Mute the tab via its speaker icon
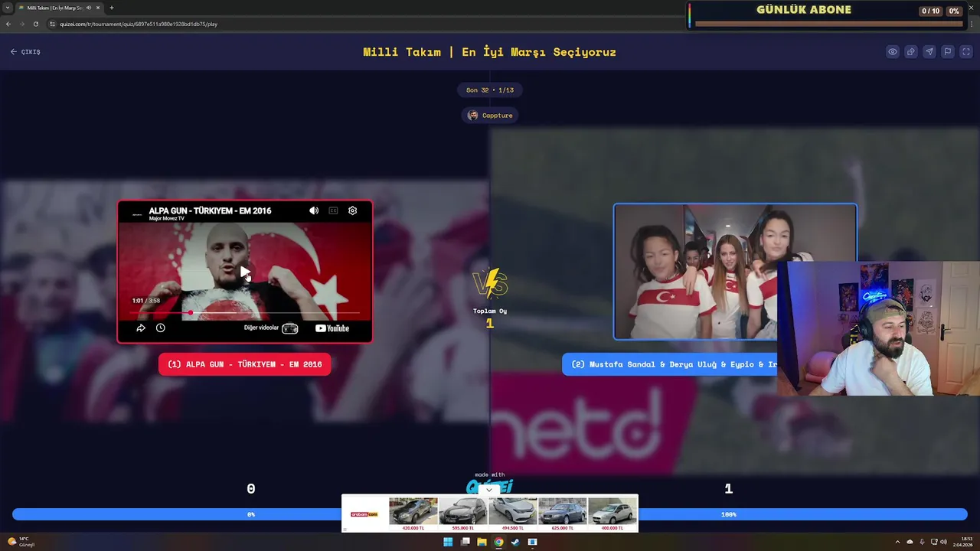The width and height of the screenshot is (980, 551). pyautogui.click(x=89, y=8)
